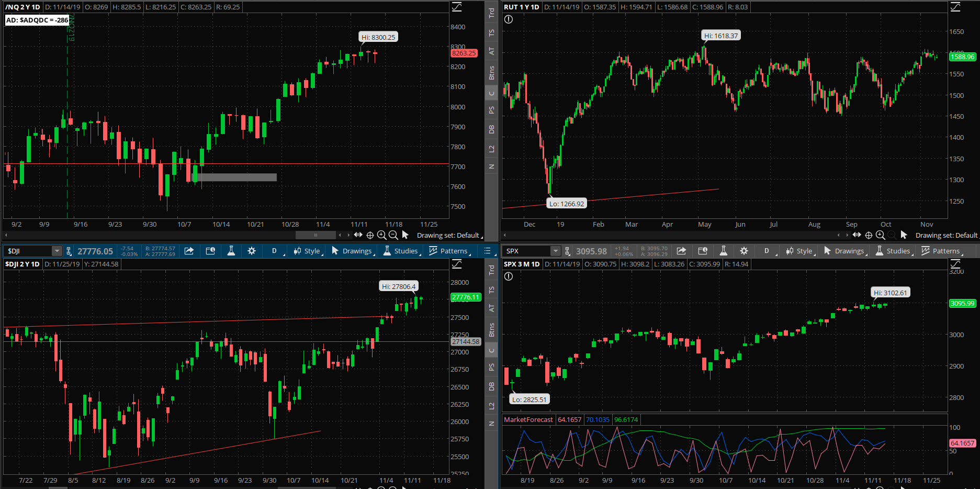Select the pointer tool under the /NQ chart
980x489 pixels.
click(405, 235)
